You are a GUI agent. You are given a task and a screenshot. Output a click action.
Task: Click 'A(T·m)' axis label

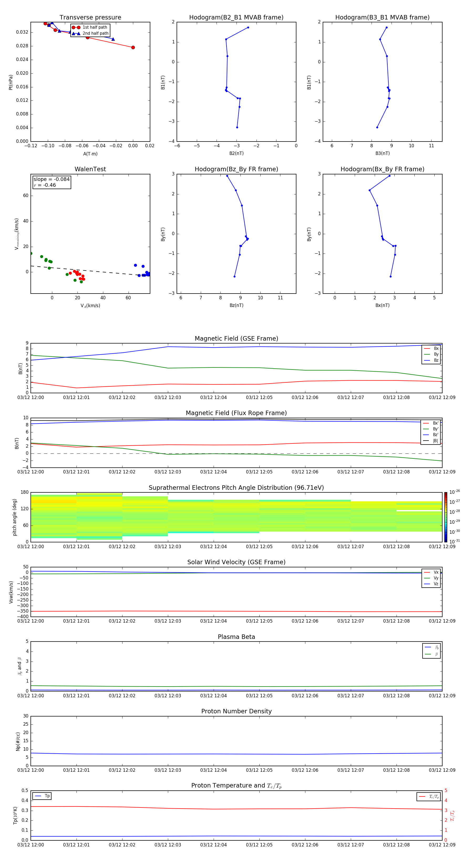coord(90,154)
